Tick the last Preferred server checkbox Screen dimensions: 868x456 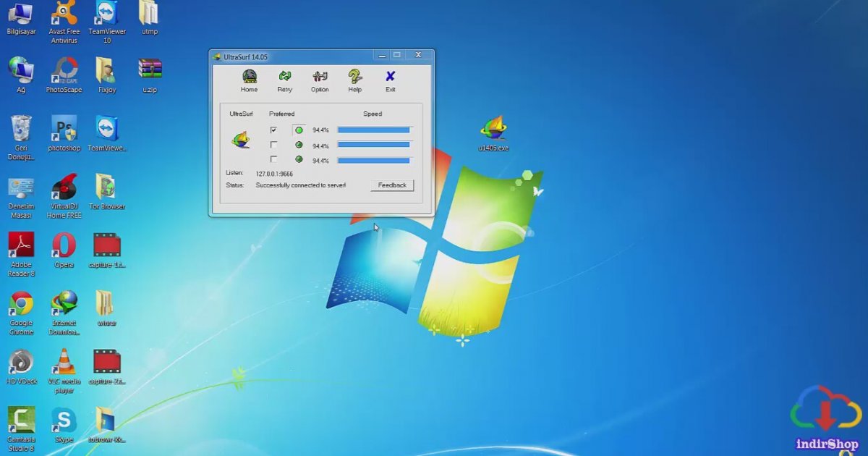coord(273,159)
